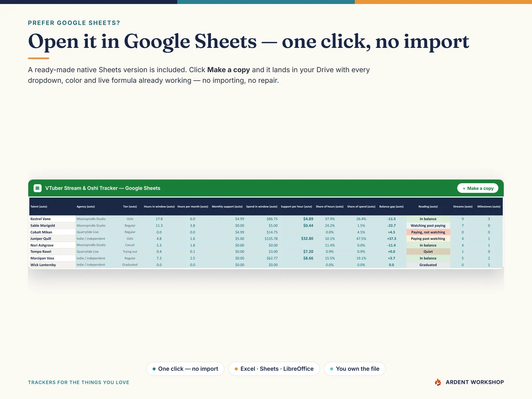
Task: Click the 'Trying out' tier cell
Action: point(130,252)
